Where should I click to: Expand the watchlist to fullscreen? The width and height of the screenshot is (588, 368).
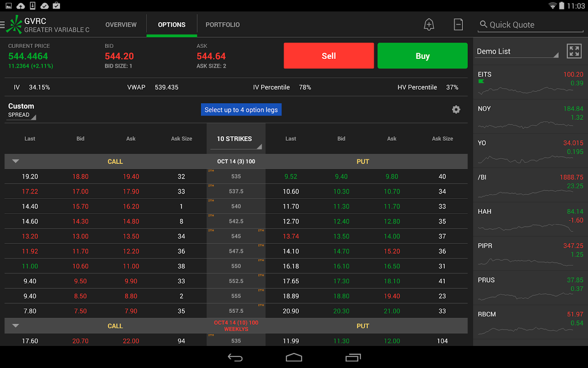tap(574, 51)
